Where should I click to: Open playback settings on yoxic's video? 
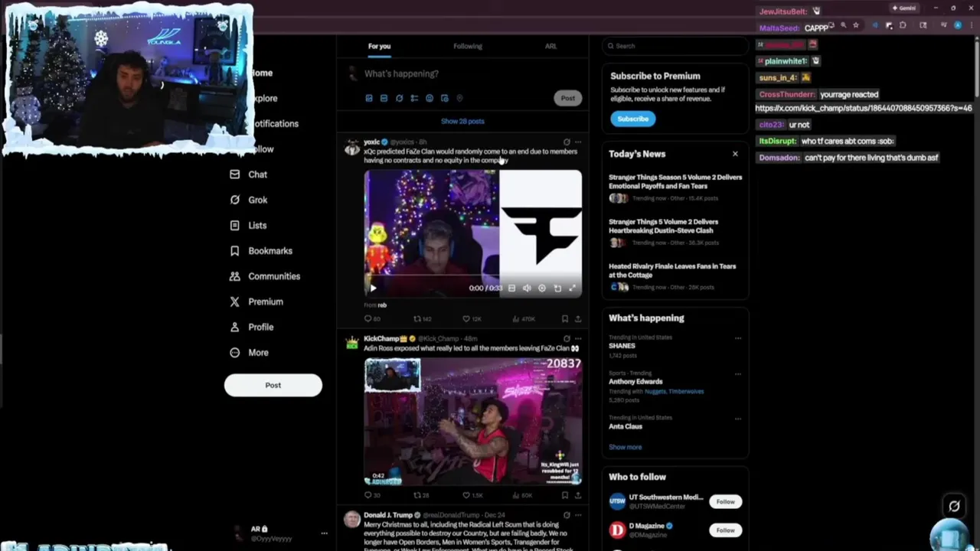[x=541, y=289]
